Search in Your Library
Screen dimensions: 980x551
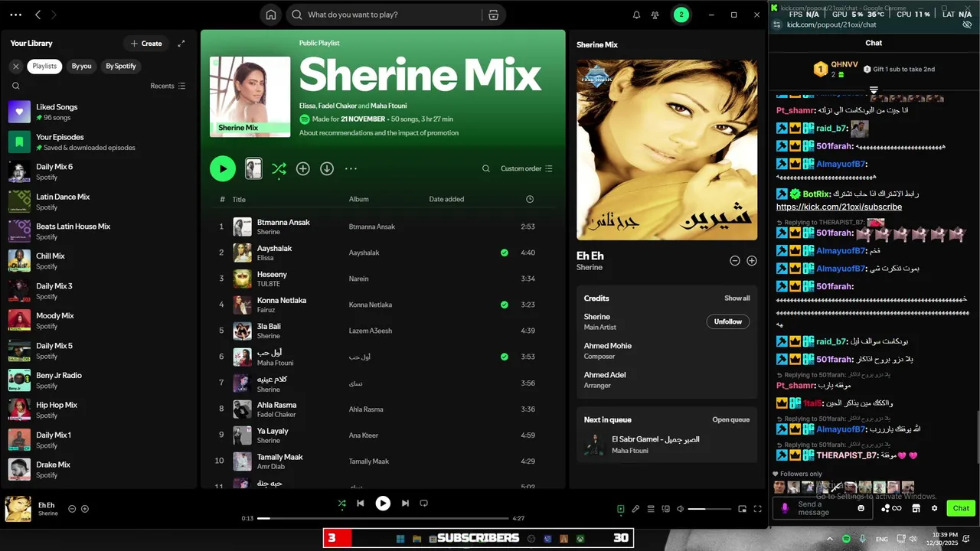[x=15, y=86]
